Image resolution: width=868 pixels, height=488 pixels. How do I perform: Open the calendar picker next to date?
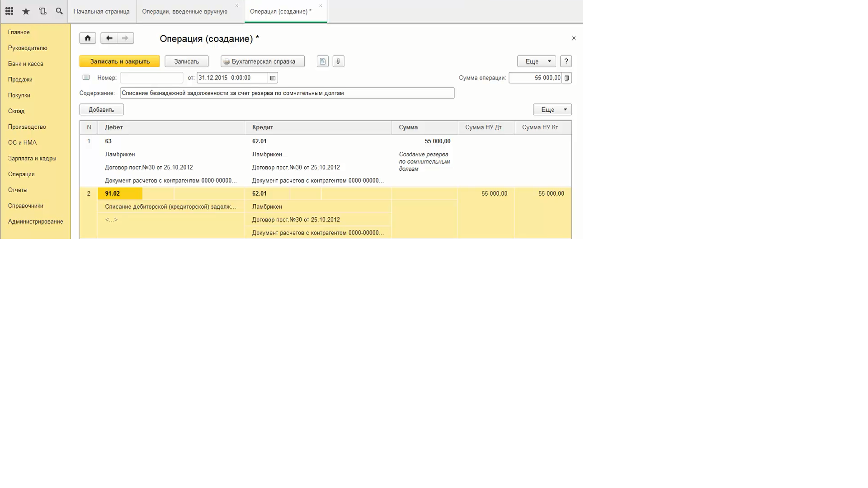pos(273,78)
